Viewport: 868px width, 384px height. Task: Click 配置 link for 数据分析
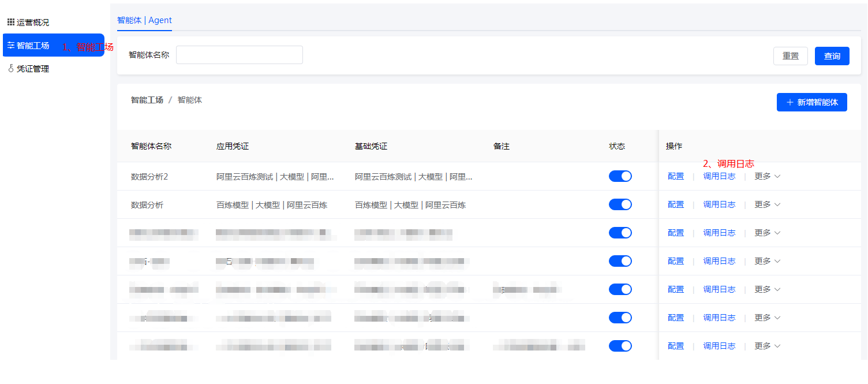pos(676,204)
